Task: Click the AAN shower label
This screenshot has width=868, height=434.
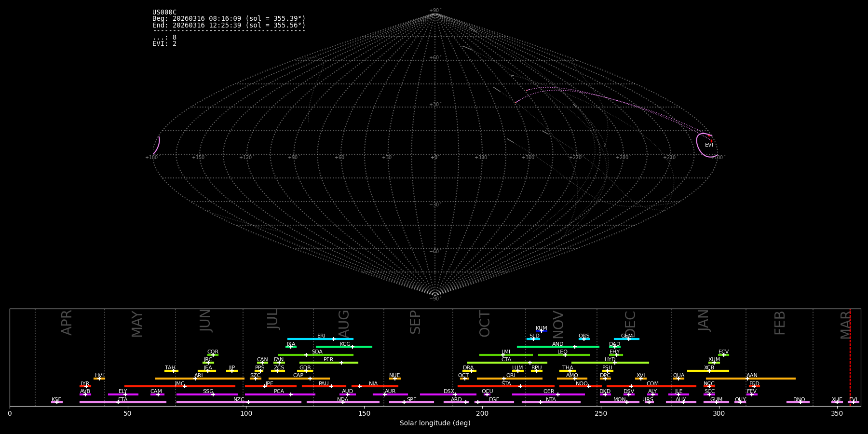Action: [752, 376]
